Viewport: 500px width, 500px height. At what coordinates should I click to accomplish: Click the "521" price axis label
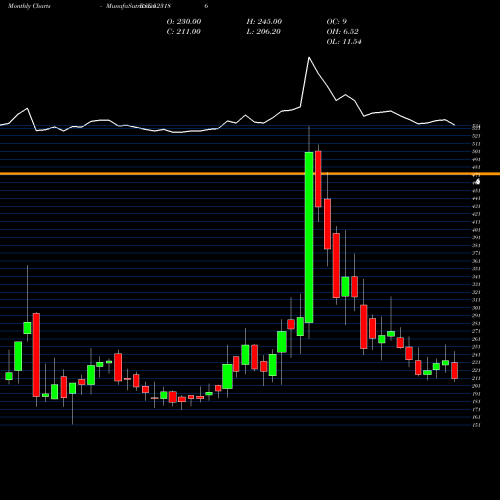tap(476, 136)
